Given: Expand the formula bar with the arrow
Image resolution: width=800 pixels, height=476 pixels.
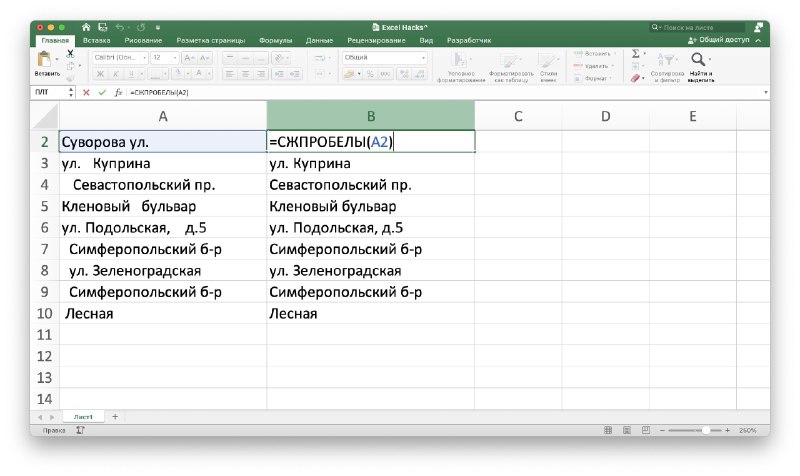Looking at the screenshot, I should (x=765, y=92).
